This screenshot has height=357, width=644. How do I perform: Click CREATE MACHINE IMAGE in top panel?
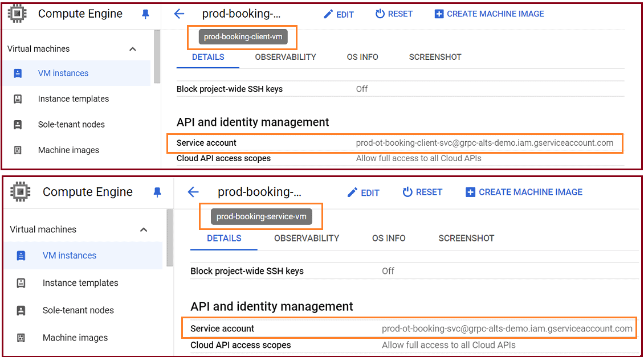coord(489,14)
